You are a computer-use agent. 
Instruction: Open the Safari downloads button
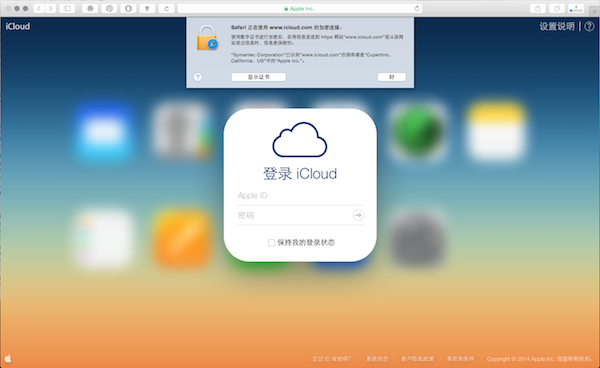576,8
